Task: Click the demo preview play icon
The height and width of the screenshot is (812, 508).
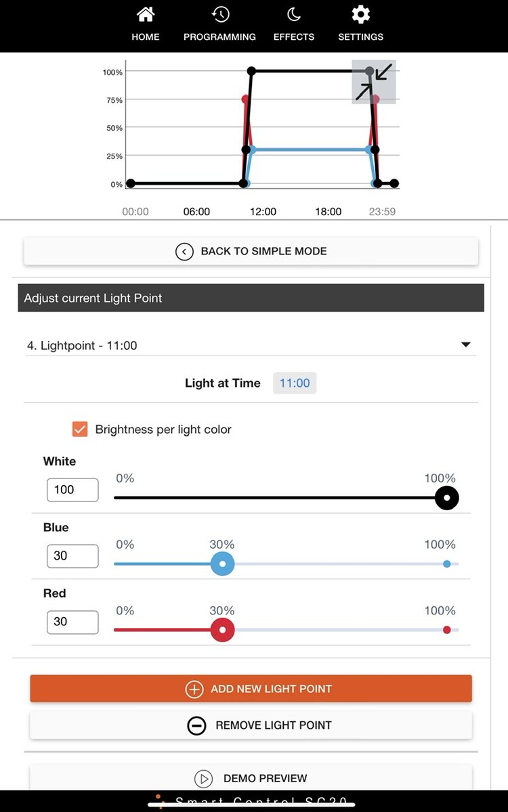Action: (203, 779)
